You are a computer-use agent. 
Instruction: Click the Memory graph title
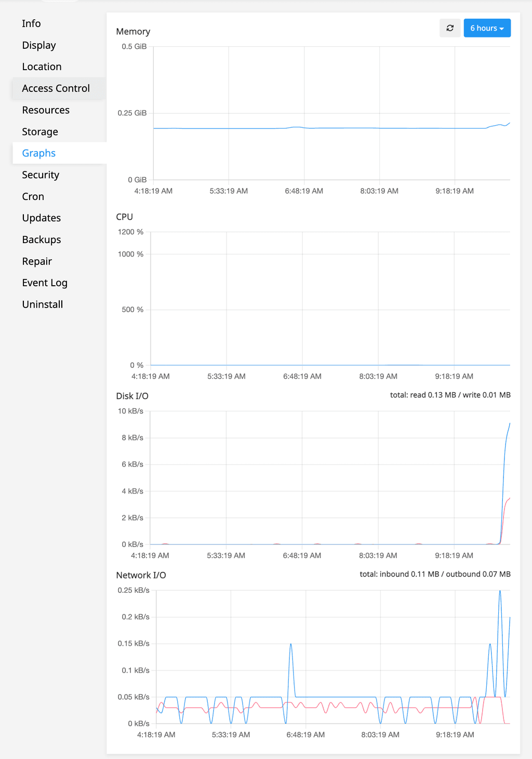point(133,32)
